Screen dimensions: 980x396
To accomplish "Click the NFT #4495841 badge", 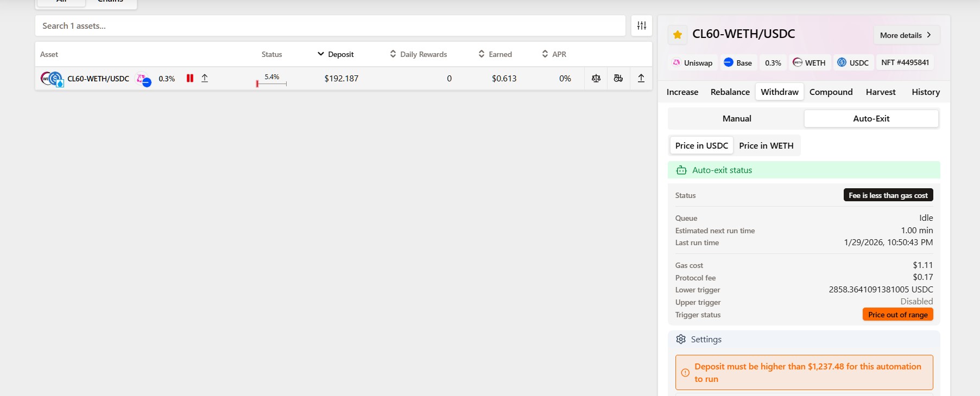I will 905,62.
